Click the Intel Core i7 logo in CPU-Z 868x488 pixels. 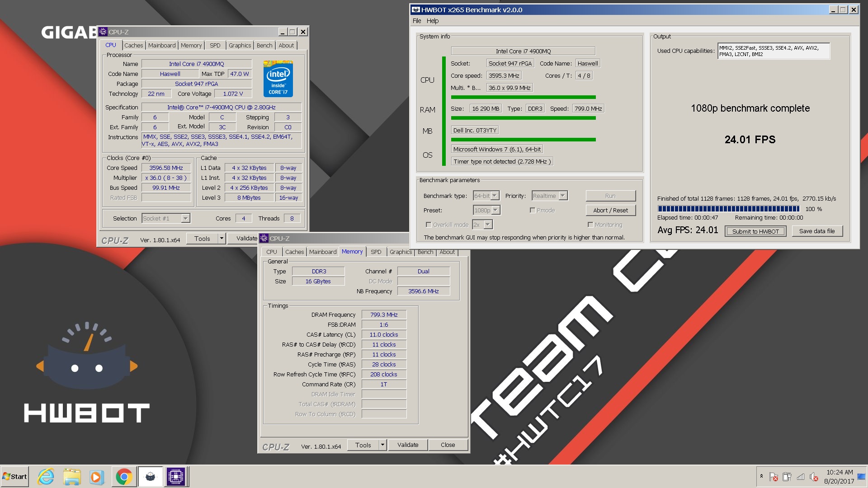coord(278,79)
